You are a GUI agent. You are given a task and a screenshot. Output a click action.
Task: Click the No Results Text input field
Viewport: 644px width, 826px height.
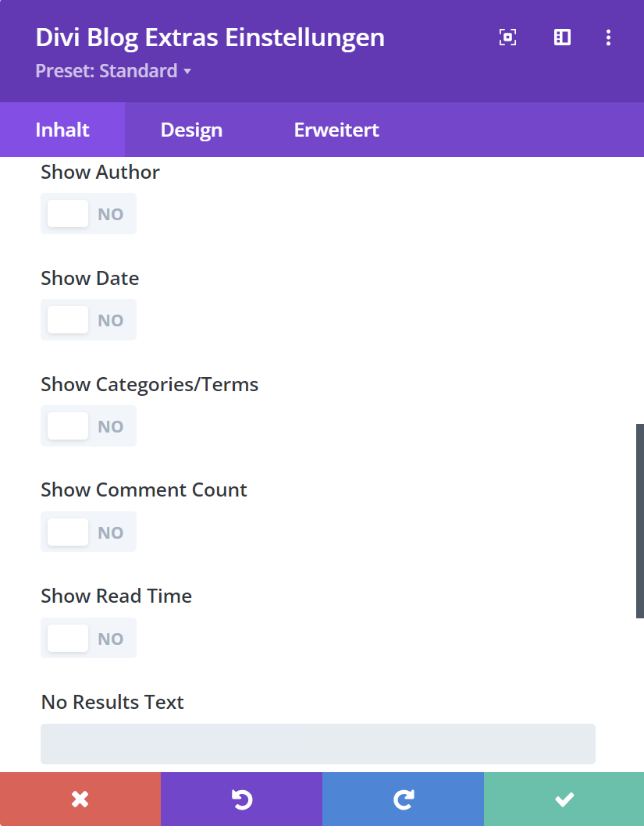tap(318, 743)
